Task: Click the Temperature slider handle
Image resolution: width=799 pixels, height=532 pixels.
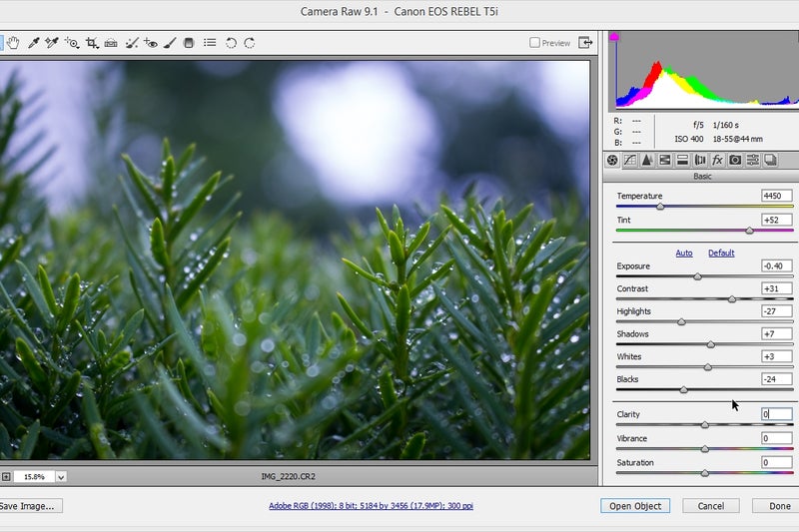Action: pyautogui.click(x=660, y=207)
